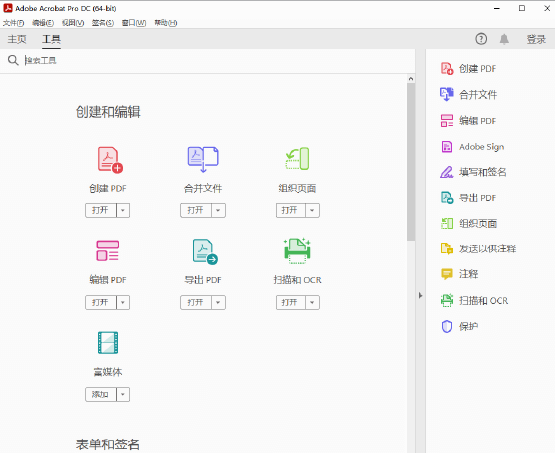Open the 文件(F) menu

13,23
